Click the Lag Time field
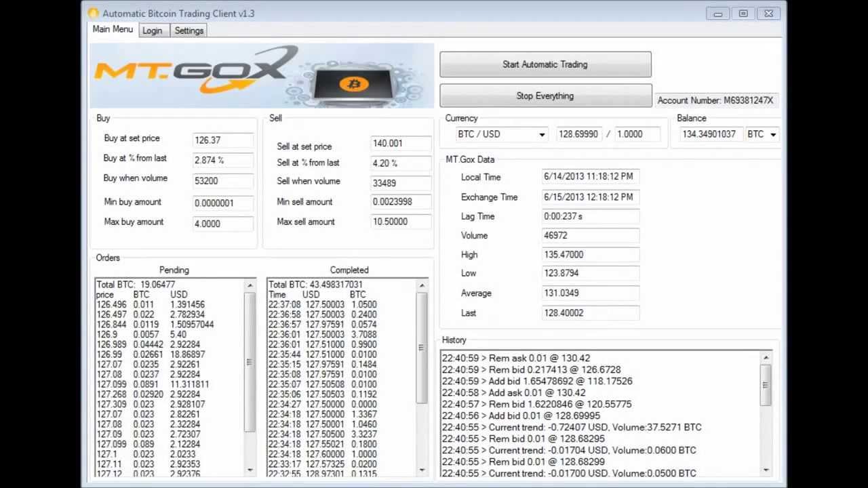The width and height of the screenshot is (868, 488). tap(590, 216)
